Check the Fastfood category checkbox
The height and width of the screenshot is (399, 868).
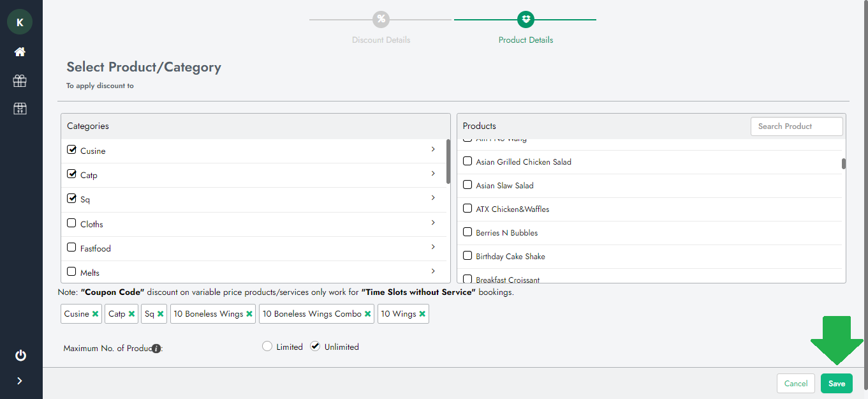pos(71,248)
